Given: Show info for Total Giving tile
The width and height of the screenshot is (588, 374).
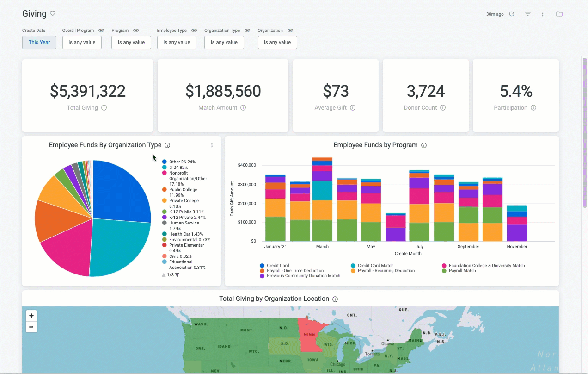Looking at the screenshot, I should pyautogui.click(x=104, y=108).
